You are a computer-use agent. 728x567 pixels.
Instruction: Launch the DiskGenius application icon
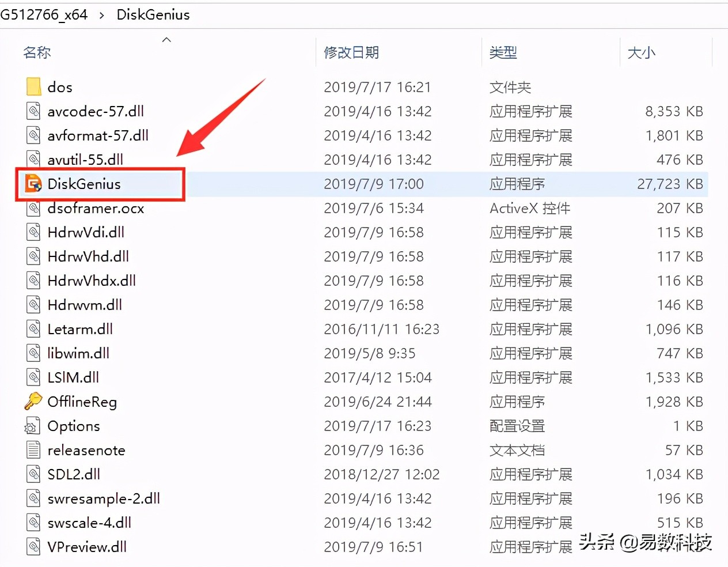tap(33, 184)
